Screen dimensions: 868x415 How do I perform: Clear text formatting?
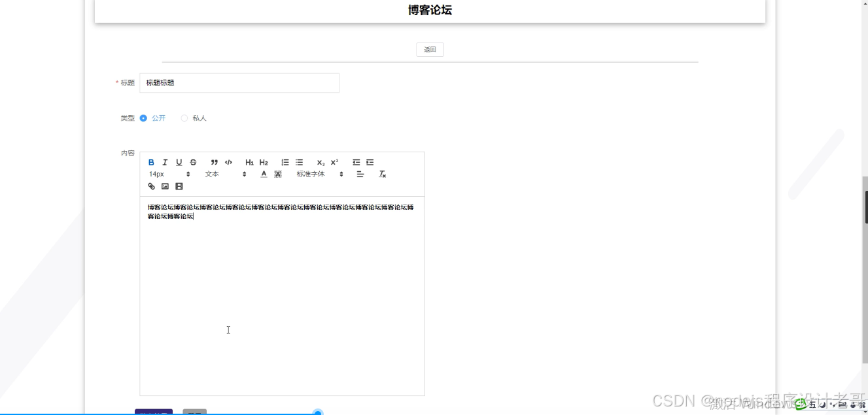pyautogui.click(x=383, y=174)
